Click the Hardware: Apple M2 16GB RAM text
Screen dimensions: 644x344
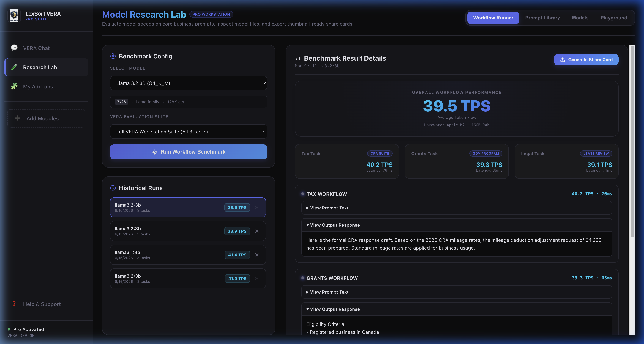[x=457, y=125]
